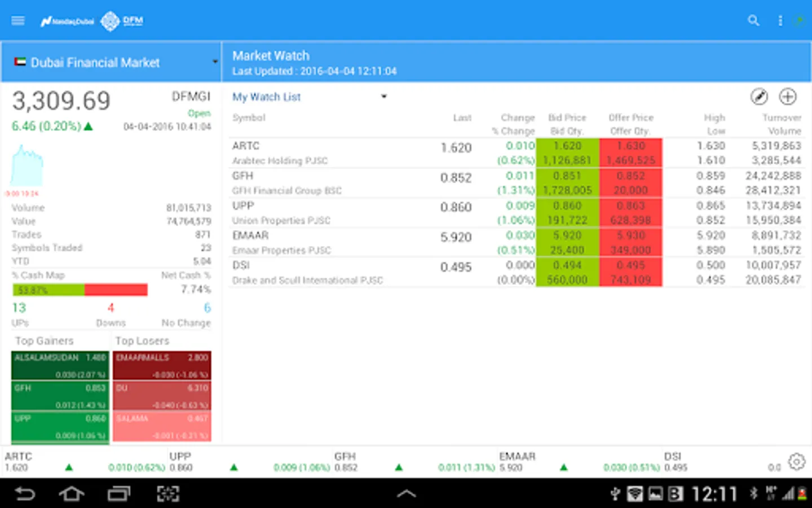Screen dimensions: 812x508
Task: Expand the bottom panel up-chevron
Action: (x=406, y=494)
